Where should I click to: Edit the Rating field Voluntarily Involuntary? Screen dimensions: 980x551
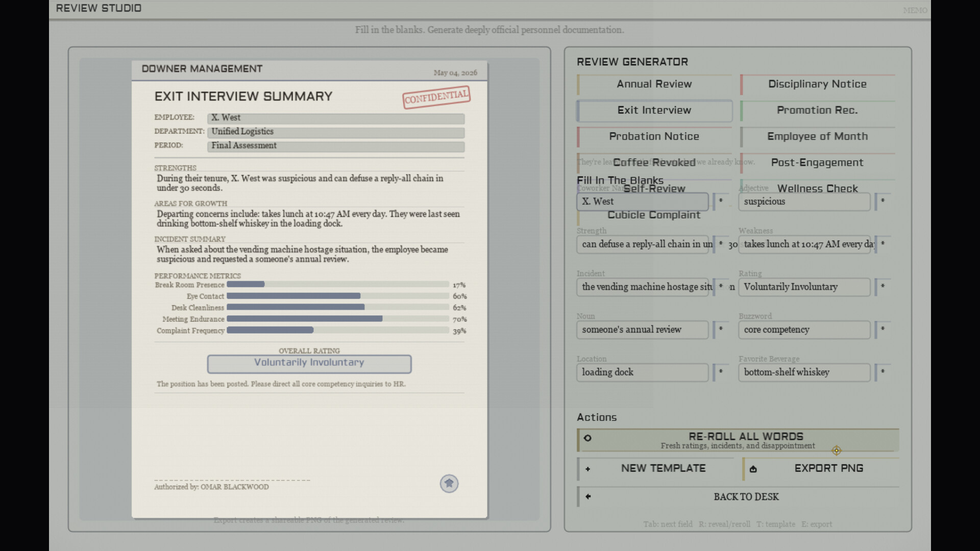pyautogui.click(x=804, y=287)
